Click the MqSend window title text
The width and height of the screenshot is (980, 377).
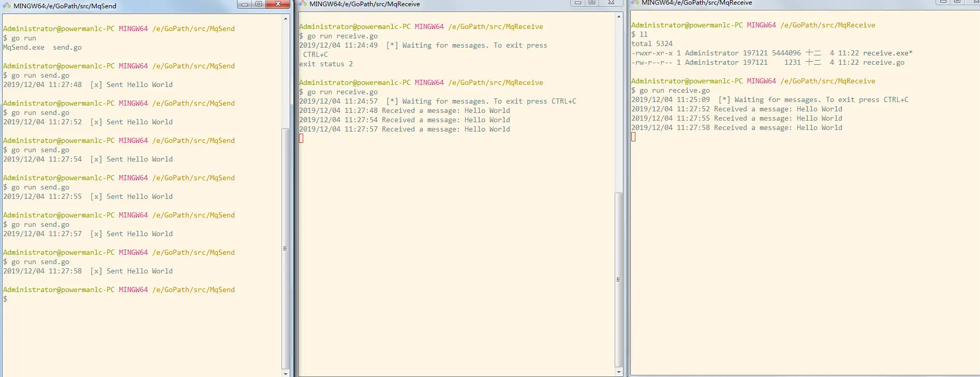(x=65, y=6)
